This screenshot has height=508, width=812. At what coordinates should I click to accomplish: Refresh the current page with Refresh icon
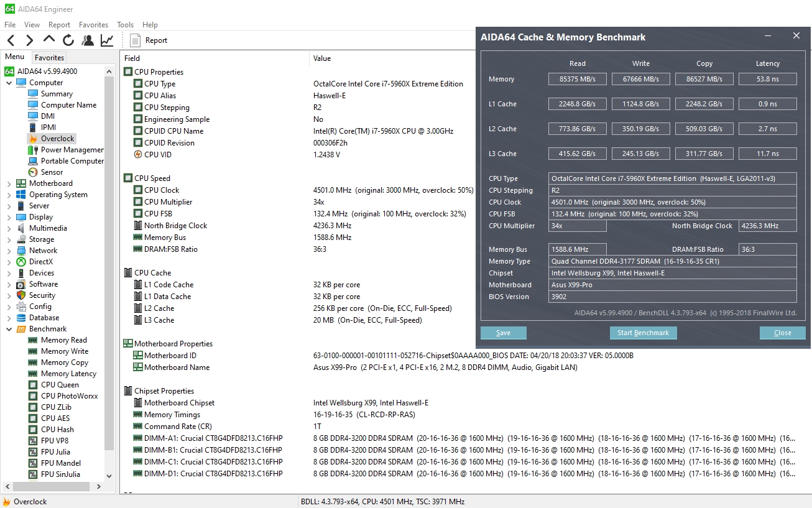click(x=68, y=40)
